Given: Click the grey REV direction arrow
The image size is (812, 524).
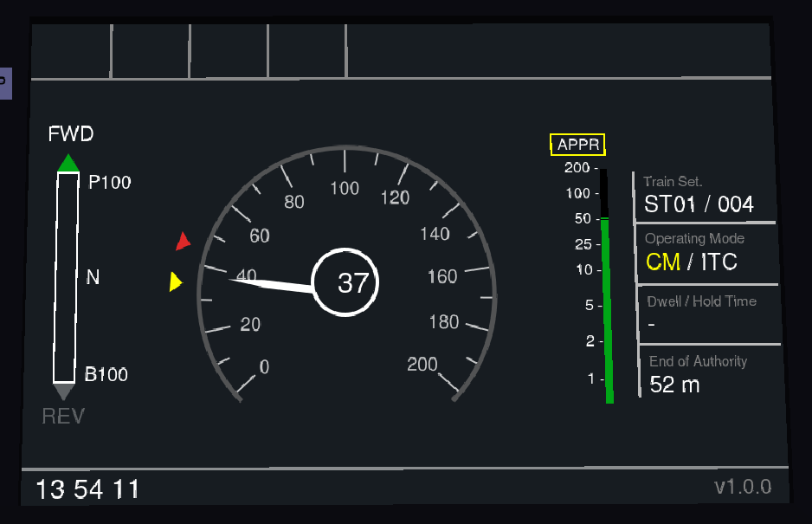Looking at the screenshot, I should coord(63,392).
